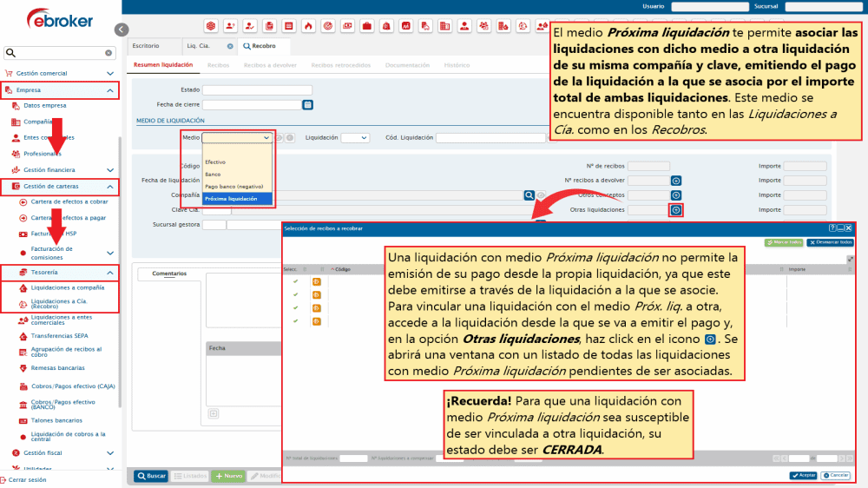Screen dimensions: 868x488
Task: Click the person with checkmark toolbar icon
Action: pyautogui.click(x=250, y=26)
